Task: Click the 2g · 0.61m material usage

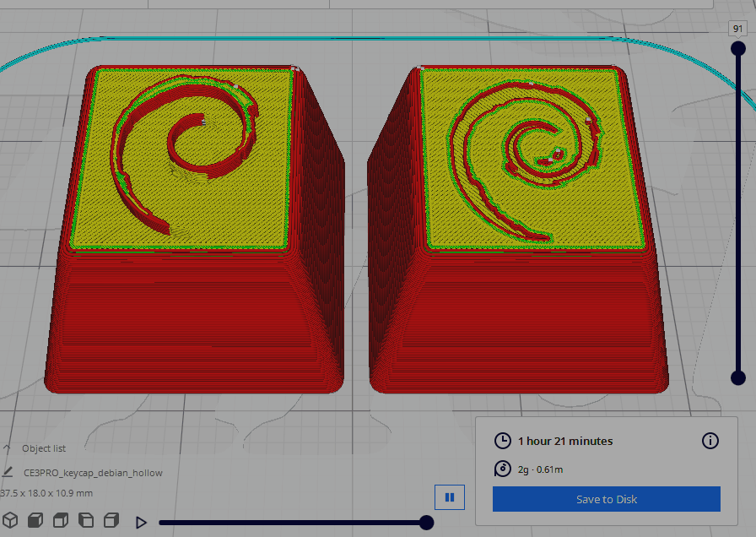Action: tap(540, 469)
